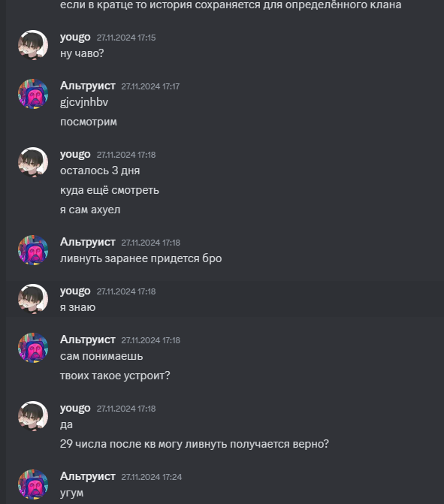Click Альтруист avatar beside gjcvjnhbv message

tap(33, 94)
